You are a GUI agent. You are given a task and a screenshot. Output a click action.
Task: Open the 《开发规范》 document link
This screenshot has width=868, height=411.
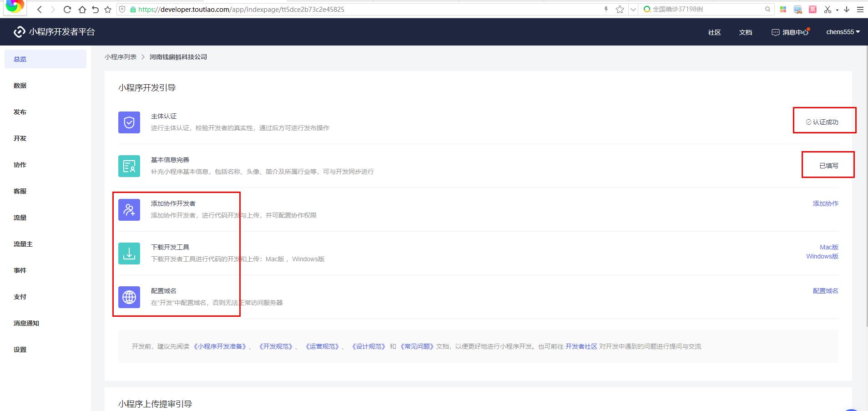tap(276, 346)
